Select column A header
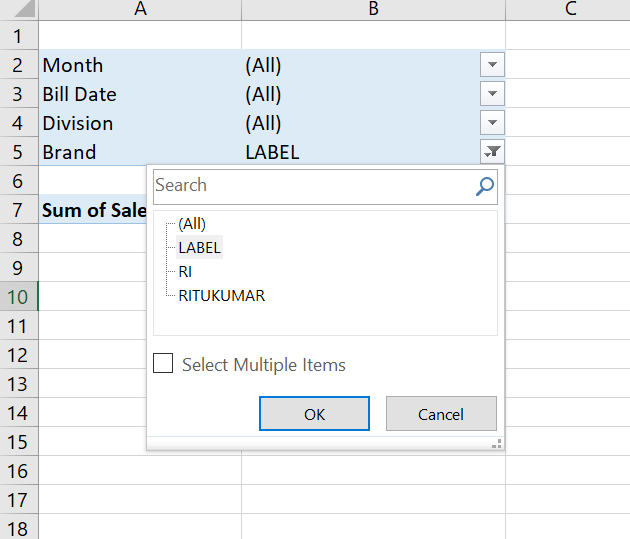The height and width of the screenshot is (539, 630). click(x=140, y=10)
